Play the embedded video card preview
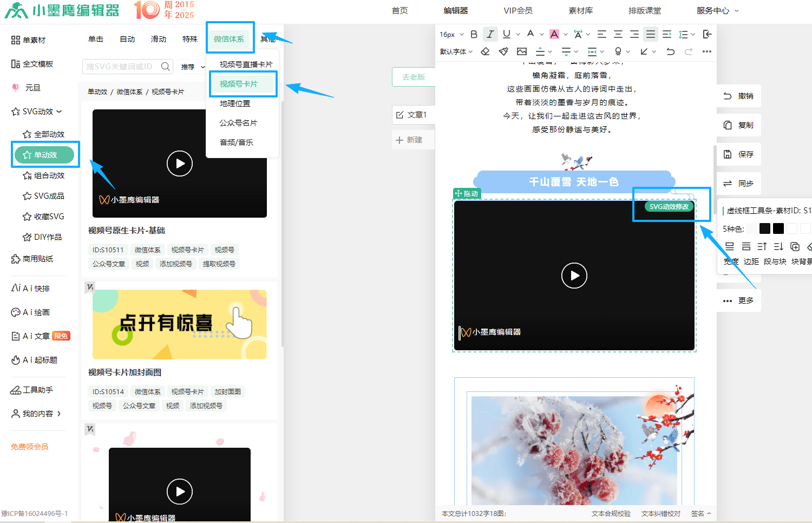The width and height of the screenshot is (812, 523). pyautogui.click(x=574, y=276)
